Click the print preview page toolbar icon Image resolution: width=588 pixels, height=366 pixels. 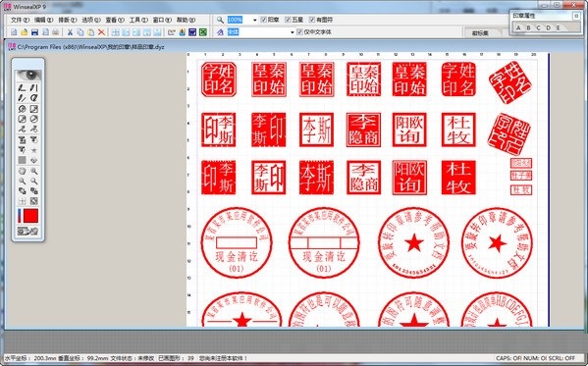[x=45, y=32]
